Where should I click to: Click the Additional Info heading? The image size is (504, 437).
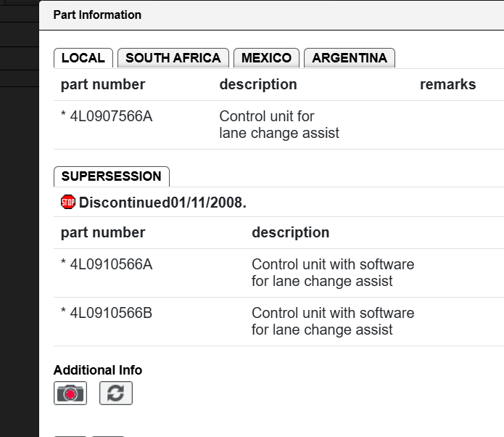point(98,370)
